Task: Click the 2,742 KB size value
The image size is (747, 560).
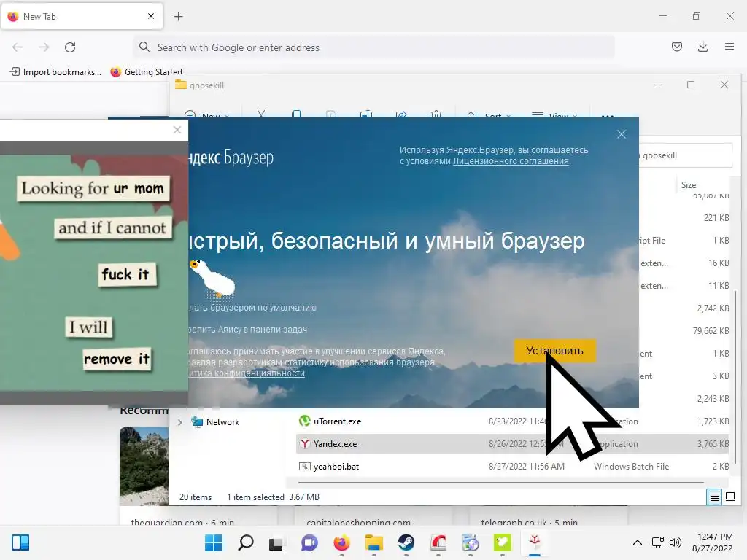Action: pyautogui.click(x=713, y=308)
